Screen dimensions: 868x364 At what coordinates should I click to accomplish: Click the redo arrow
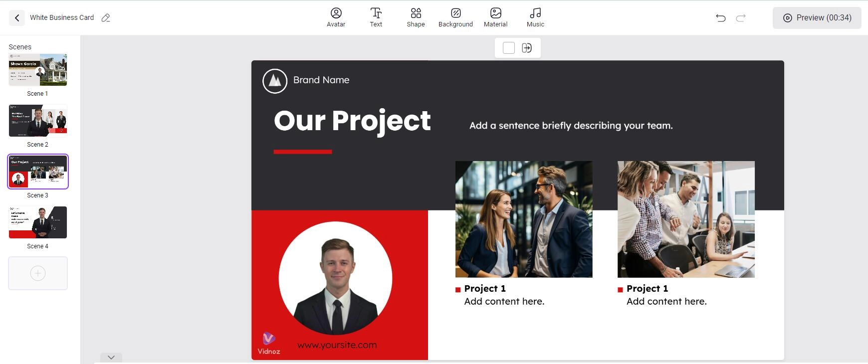click(x=741, y=18)
